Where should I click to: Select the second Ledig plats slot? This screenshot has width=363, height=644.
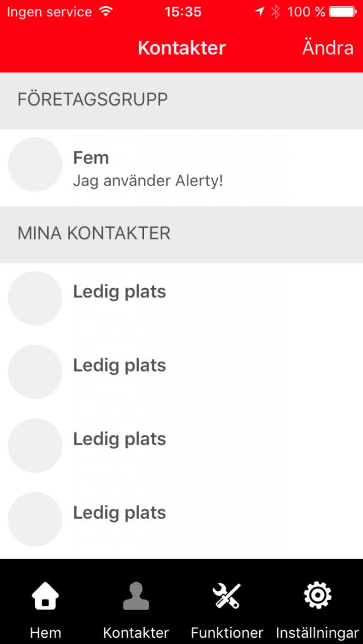click(x=181, y=372)
